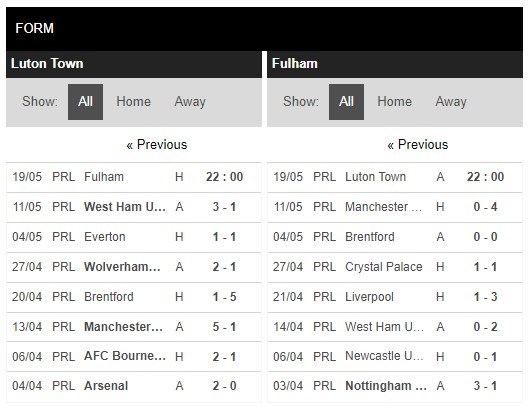Switch Luton Town form to Home matches
The image size is (530, 419).
[134, 102]
